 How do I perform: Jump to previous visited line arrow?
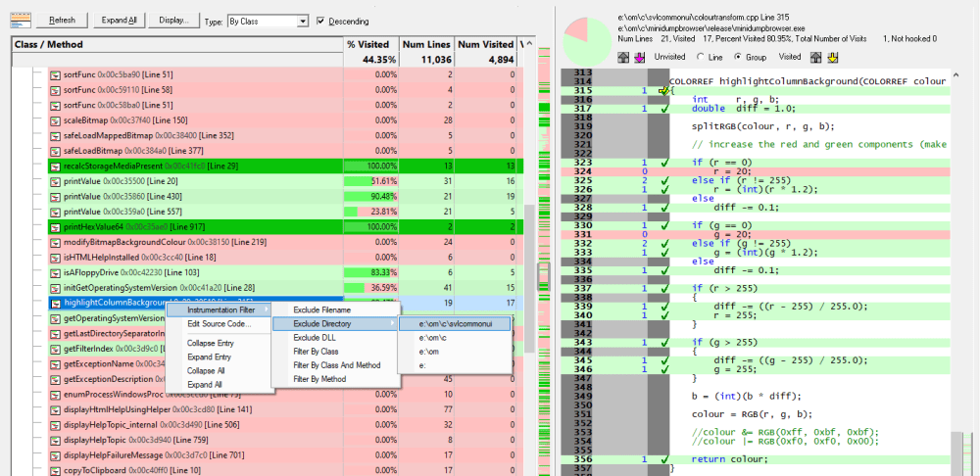tap(815, 58)
